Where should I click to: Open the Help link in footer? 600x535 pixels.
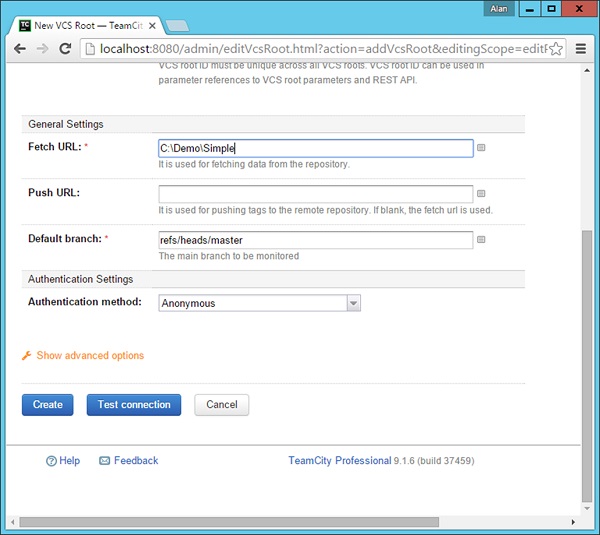point(63,461)
